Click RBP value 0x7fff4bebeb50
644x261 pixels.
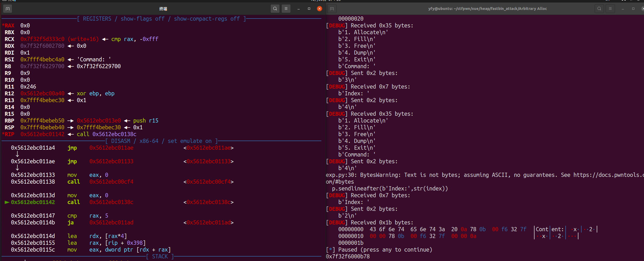[x=42, y=121]
